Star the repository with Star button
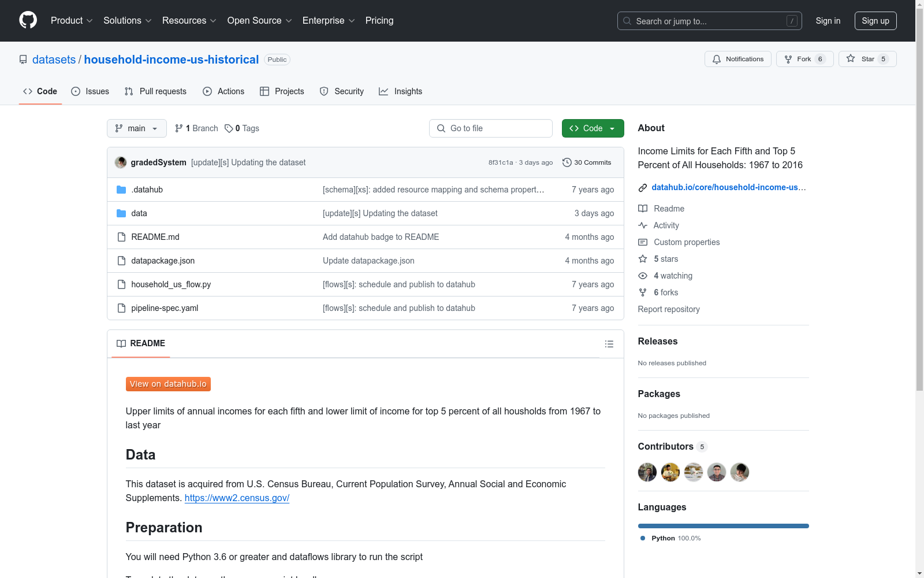Image resolution: width=924 pixels, height=578 pixels. 867,59
